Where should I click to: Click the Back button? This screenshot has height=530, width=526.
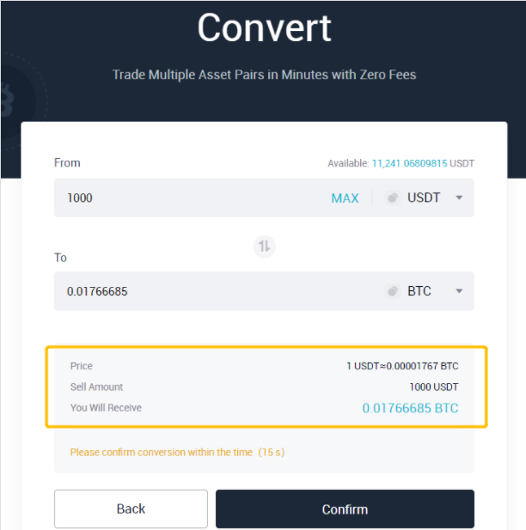point(131,509)
